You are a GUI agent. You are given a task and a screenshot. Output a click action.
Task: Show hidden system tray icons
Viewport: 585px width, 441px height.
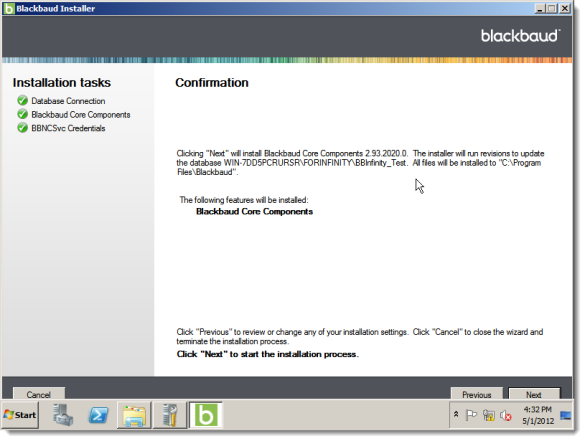click(x=456, y=414)
